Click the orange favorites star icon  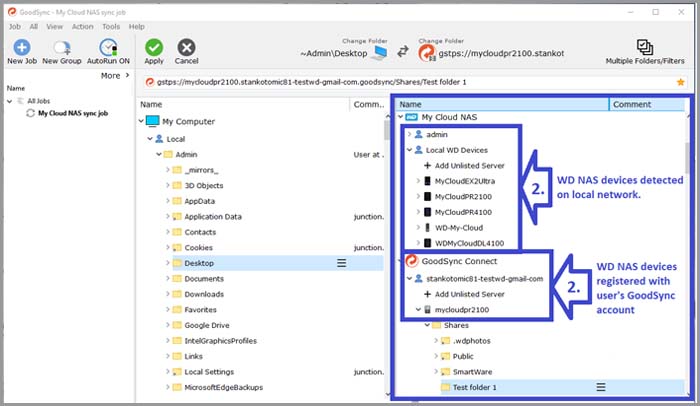click(x=681, y=82)
